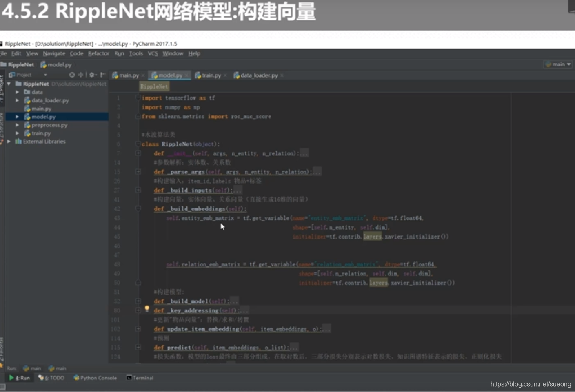Open the Edit menu

point(16,53)
